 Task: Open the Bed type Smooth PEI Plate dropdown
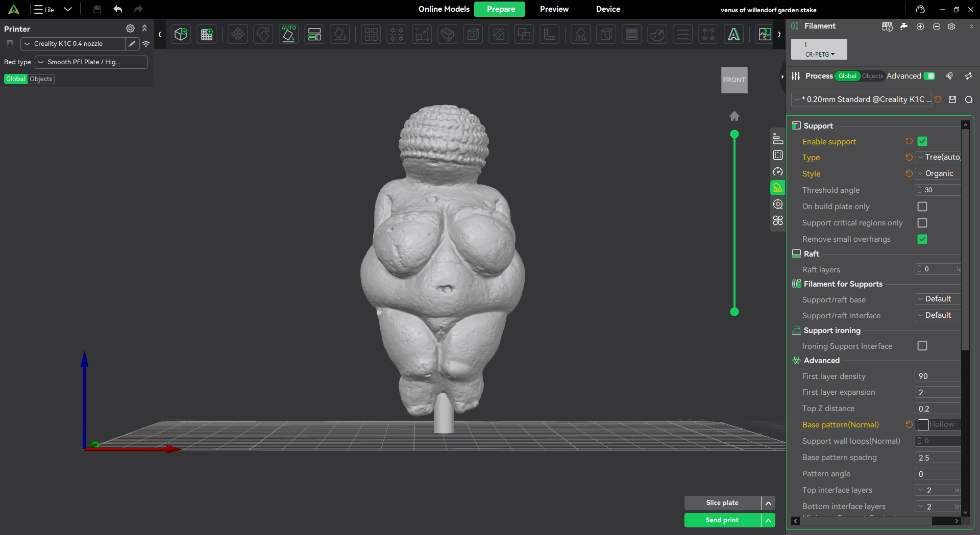point(91,62)
